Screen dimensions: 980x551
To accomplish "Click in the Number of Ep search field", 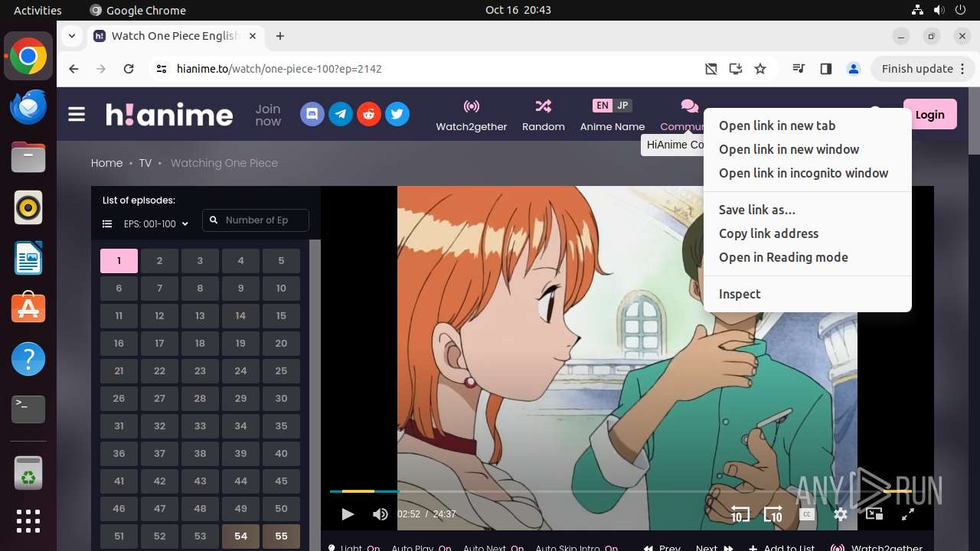I will click(x=256, y=220).
